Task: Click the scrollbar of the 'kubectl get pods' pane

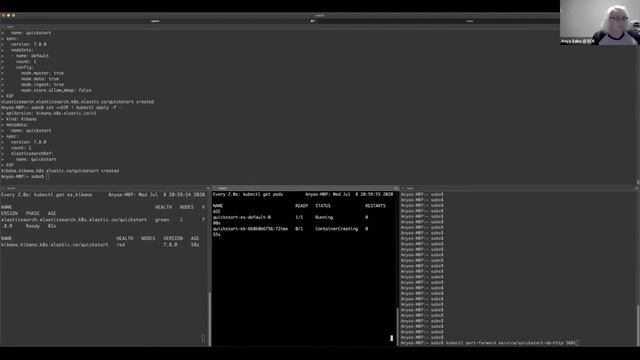Action: click(x=397, y=327)
